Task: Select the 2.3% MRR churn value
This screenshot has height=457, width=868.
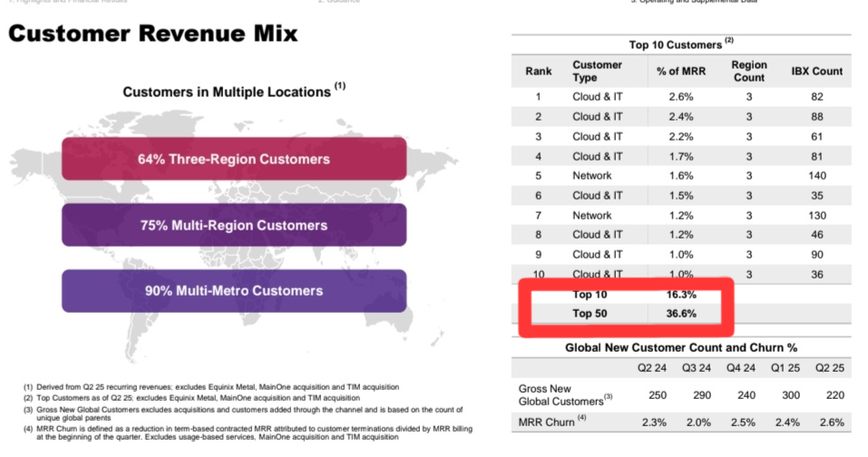Action: click(x=654, y=423)
